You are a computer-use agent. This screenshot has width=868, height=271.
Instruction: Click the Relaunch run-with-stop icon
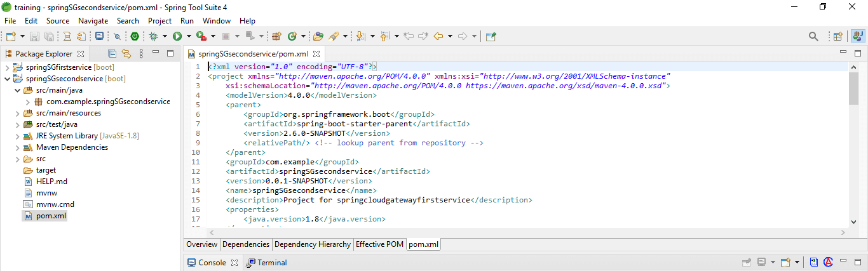point(201,37)
